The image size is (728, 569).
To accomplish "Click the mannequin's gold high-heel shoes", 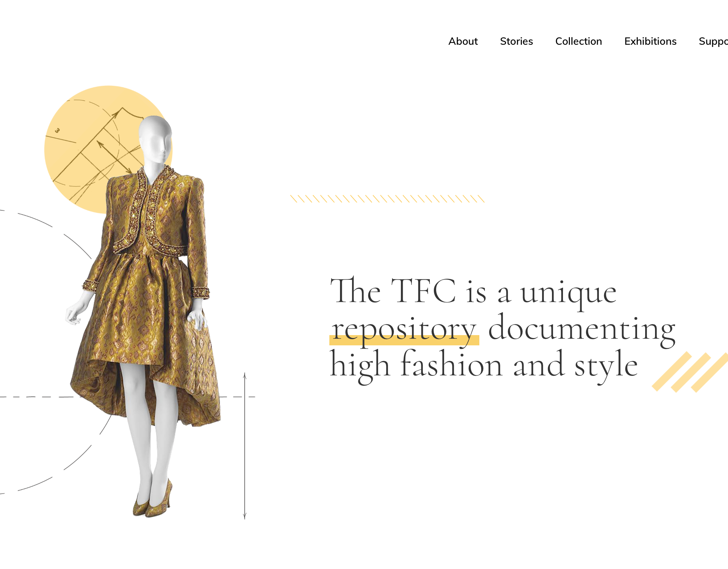I will point(152,499).
